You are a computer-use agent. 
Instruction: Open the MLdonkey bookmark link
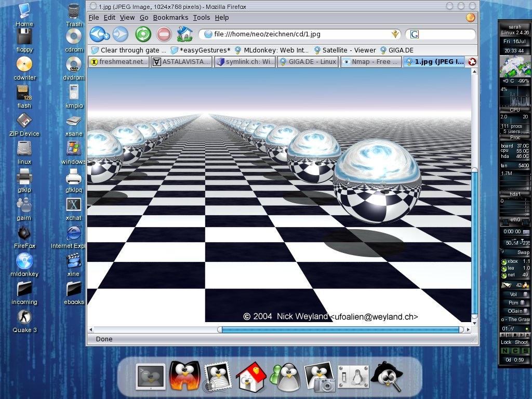coord(272,50)
